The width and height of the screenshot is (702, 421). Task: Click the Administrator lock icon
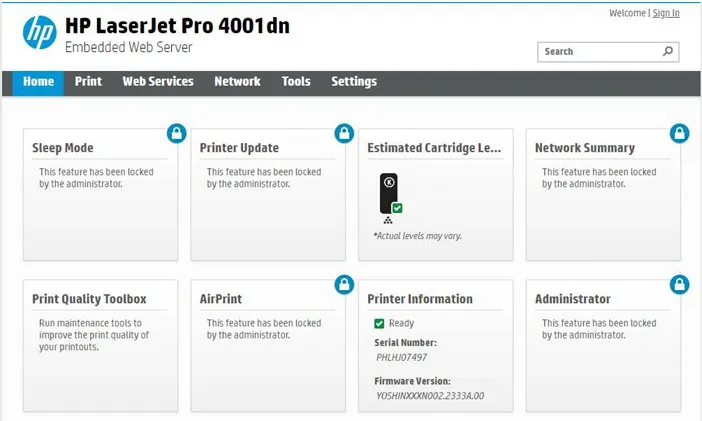679,284
